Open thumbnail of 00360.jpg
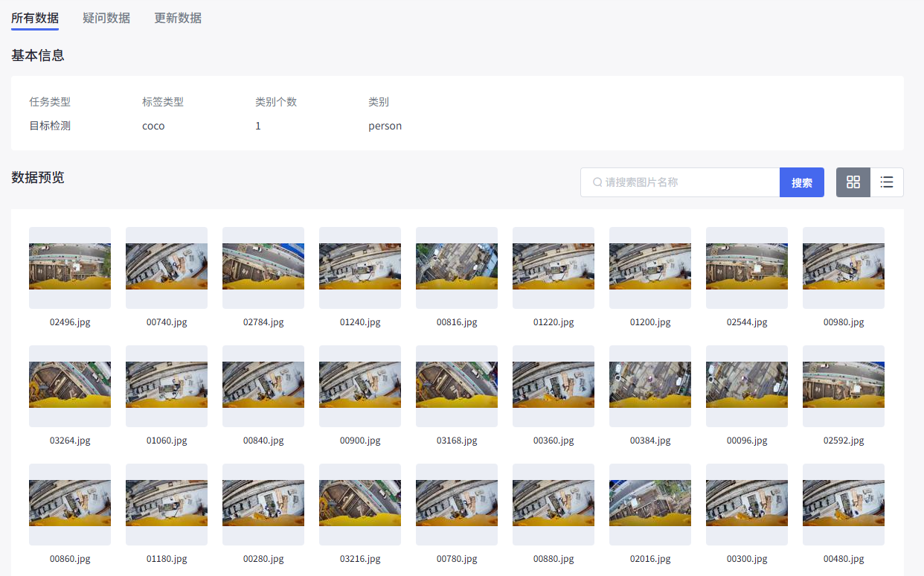 [554, 386]
